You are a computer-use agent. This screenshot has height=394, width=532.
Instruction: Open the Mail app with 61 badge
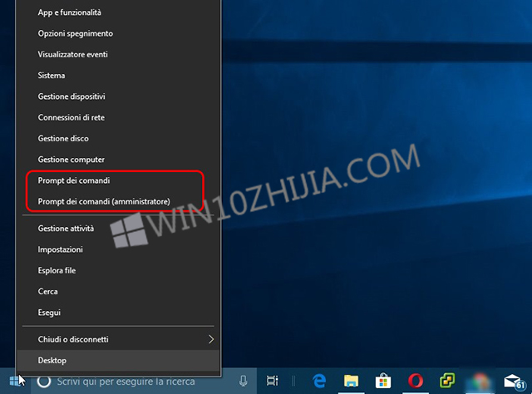point(514,382)
